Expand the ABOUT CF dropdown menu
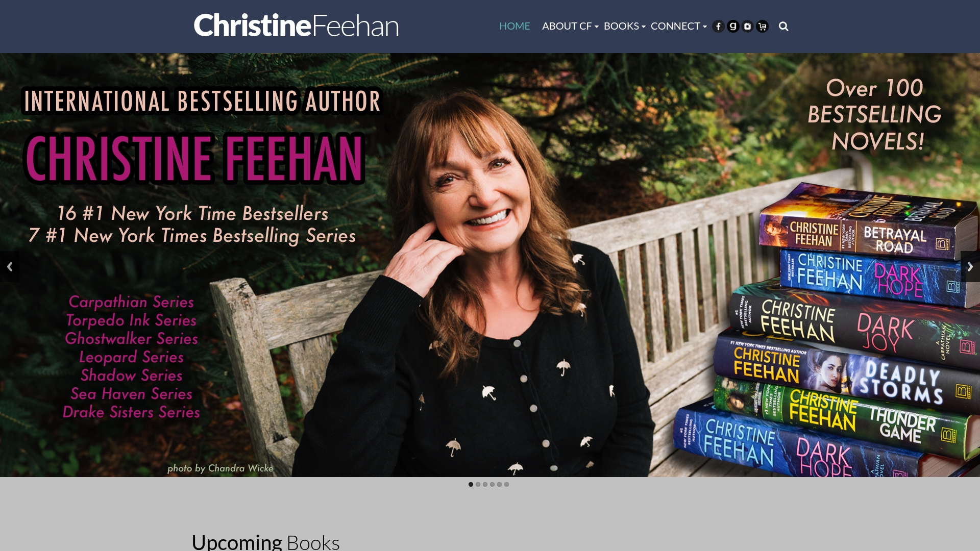Viewport: 980px width, 551px height. (570, 26)
